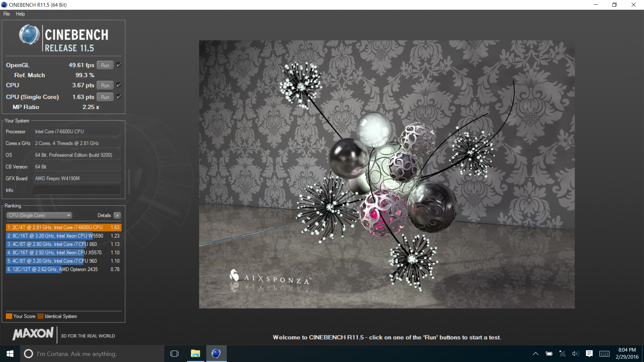Click the Details arrow button

coord(117,215)
